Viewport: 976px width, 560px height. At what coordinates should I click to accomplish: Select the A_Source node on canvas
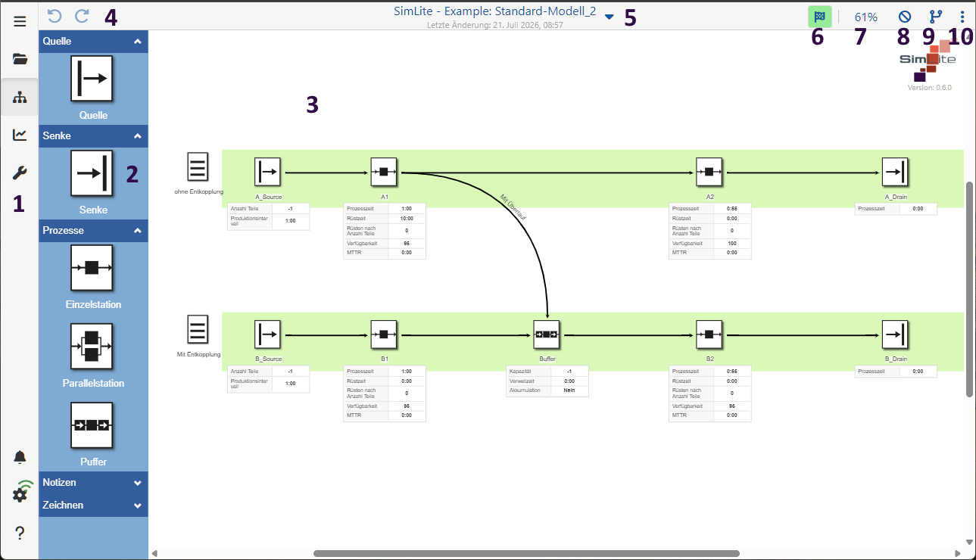pos(268,173)
